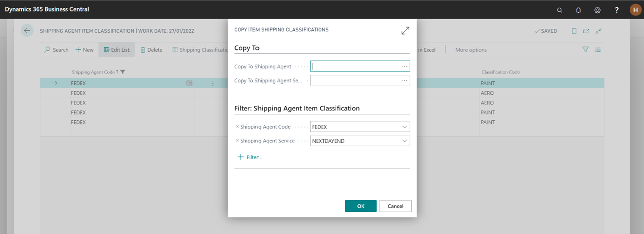Click the Cancel button
Viewport: 644px width, 234px height.
click(396, 206)
